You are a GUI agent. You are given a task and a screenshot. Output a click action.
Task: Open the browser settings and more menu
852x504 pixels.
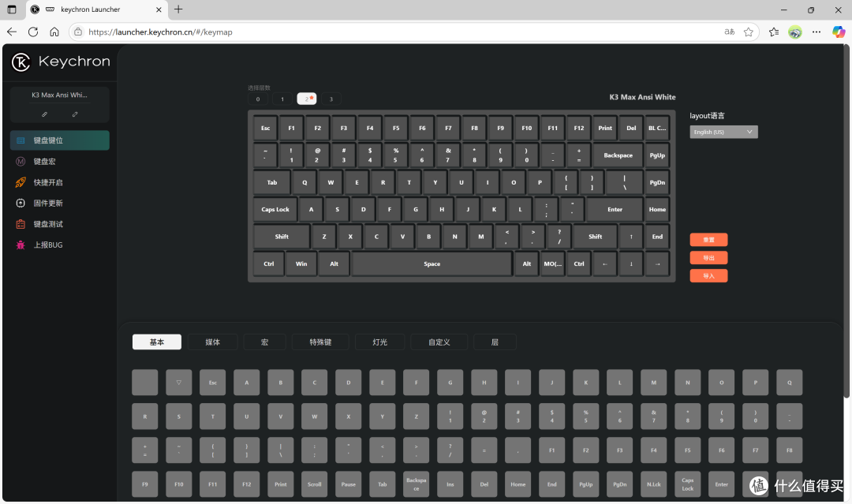pos(816,32)
